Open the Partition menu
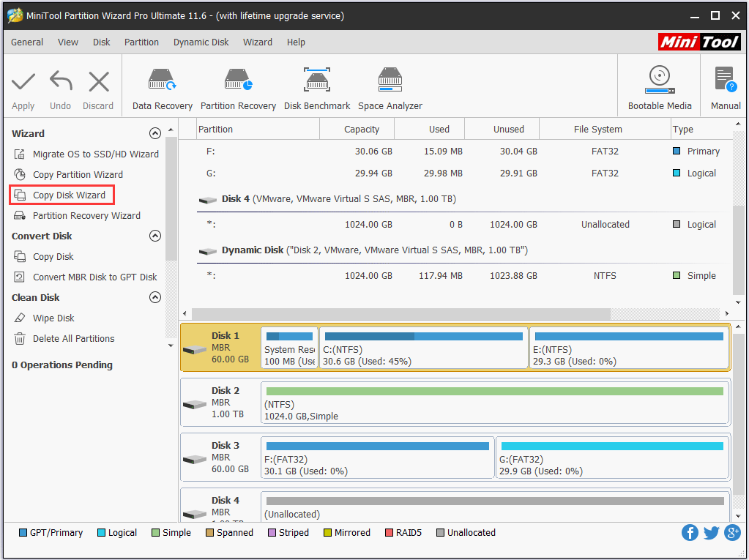The width and height of the screenshot is (749, 560). point(141,42)
